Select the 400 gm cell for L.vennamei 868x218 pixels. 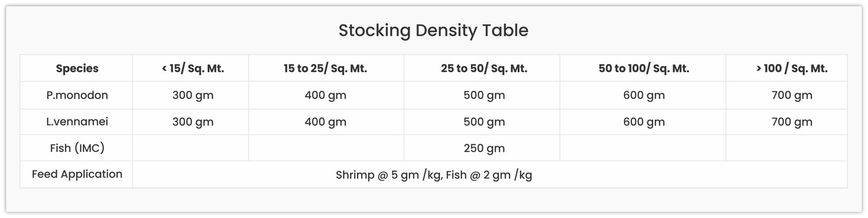tap(325, 122)
